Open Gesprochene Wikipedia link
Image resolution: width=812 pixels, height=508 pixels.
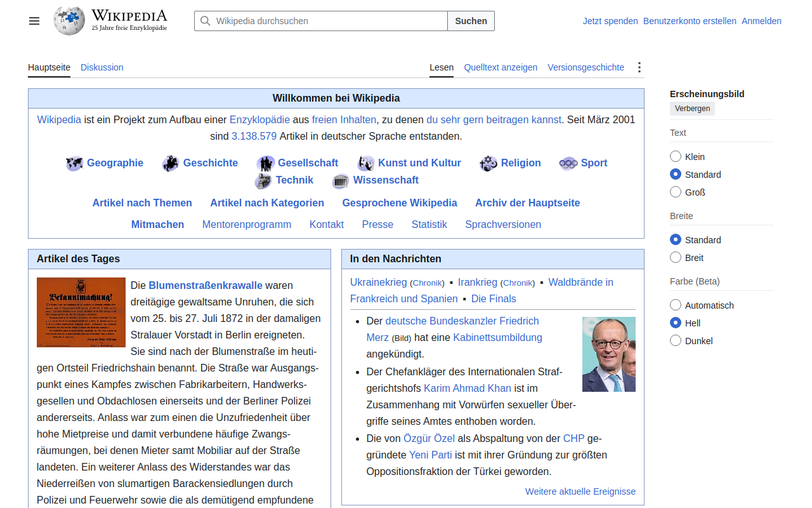click(x=400, y=203)
